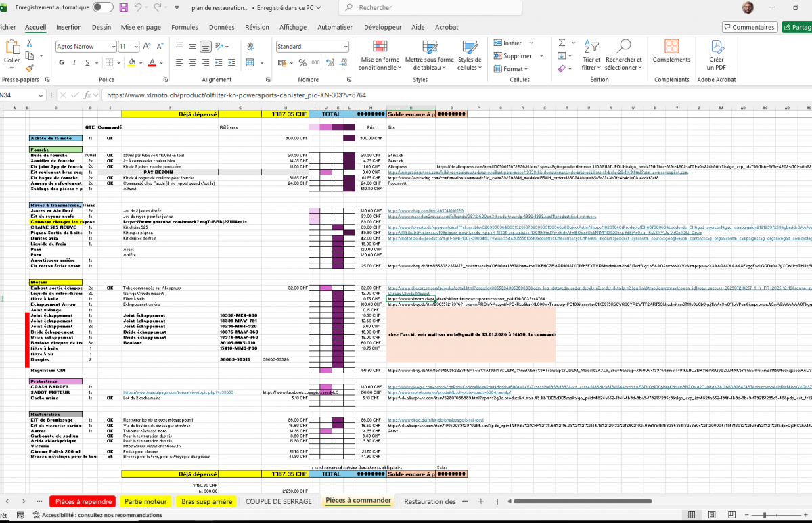Click the Cut scissors icon
The width and height of the screenshot is (812, 523).
30,43
